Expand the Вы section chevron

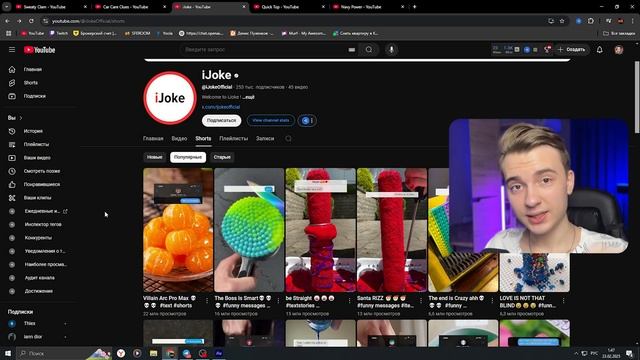tap(21, 118)
